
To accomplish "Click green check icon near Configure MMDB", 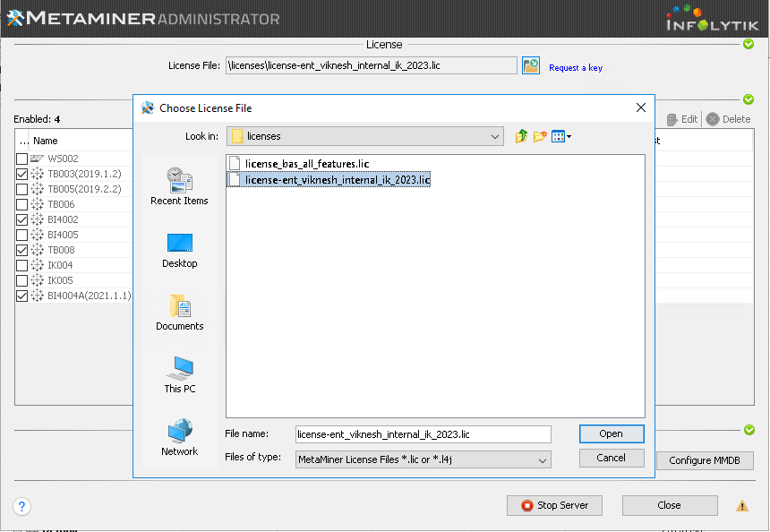I will pyautogui.click(x=749, y=430).
